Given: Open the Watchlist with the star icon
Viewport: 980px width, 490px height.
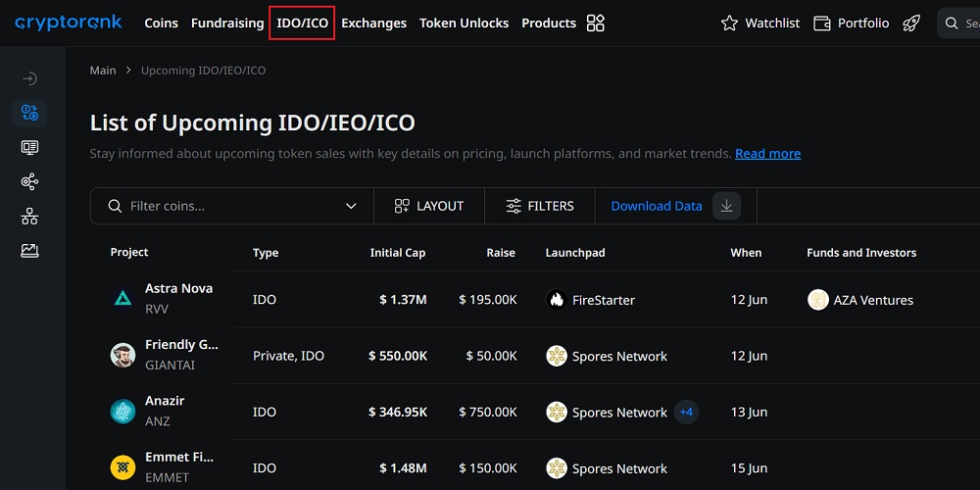Looking at the screenshot, I should pyautogui.click(x=760, y=23).
